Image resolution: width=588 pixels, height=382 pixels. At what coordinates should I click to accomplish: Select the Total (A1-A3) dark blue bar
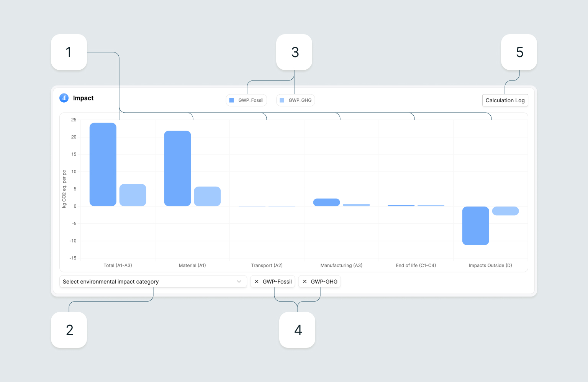click(x=103, y=164)
